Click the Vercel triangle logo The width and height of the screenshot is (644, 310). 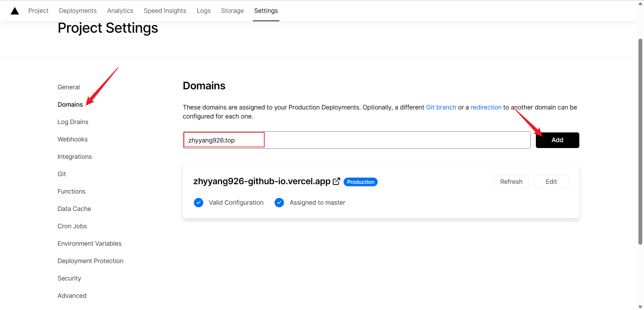tap(15, 11)
